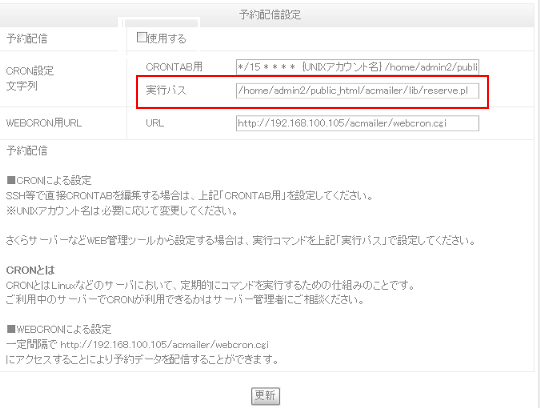
Task: Click the CRONTAB用 input field
Action: click(x=357, y=67)
